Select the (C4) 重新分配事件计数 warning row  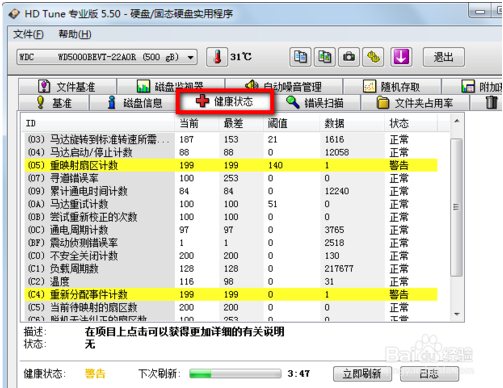click(231, 295)
